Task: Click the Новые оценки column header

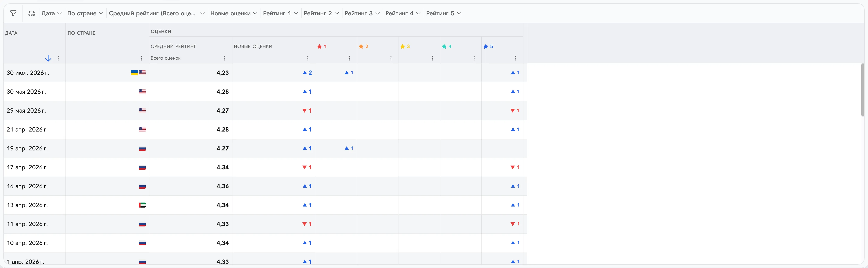Action: tap(253, 47)
